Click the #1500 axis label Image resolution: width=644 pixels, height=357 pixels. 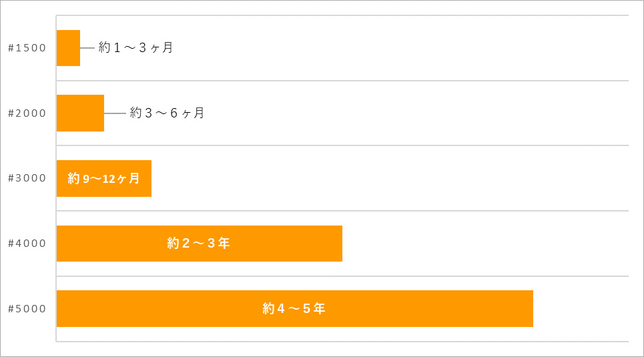[x=27, y=48]
